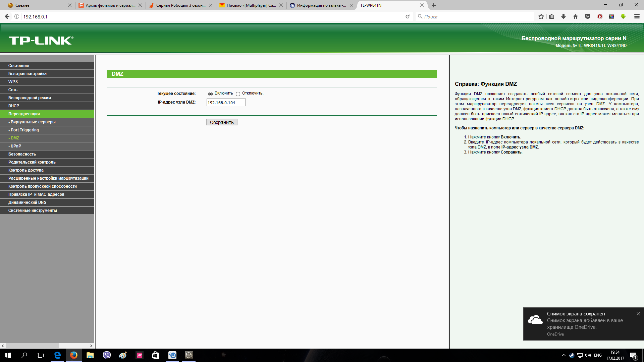Open the Windows Store taskbar icon
The height and width of the screenshot is (362, 644).
156,355
